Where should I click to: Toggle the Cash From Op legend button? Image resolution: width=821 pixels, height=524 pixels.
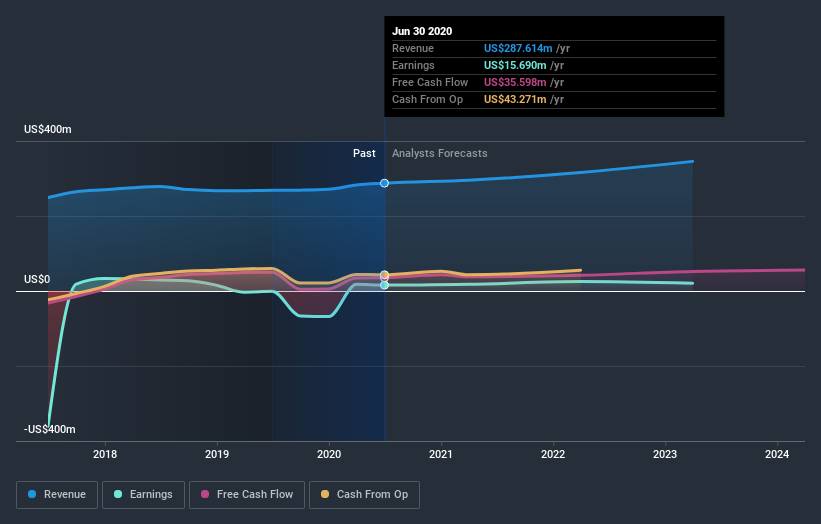coord(364,495)
